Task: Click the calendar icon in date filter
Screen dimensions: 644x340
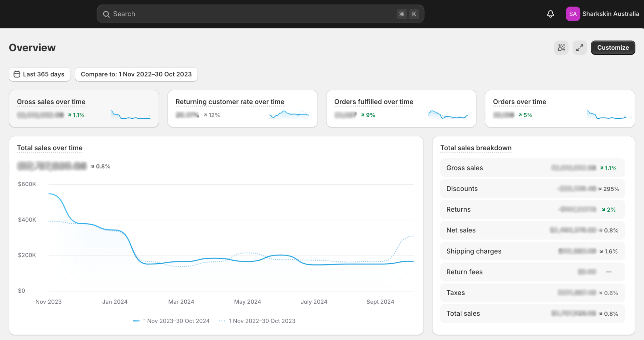Action: click(x=17, y=74)
